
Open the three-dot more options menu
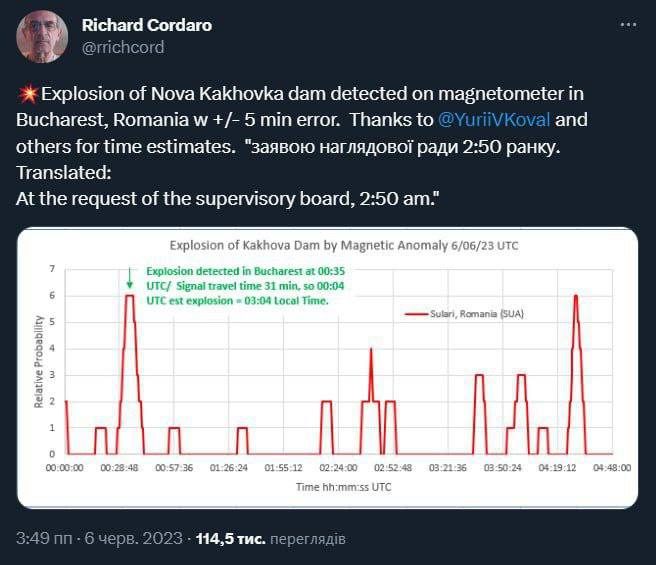pyautogui.click(x=626, y=24)
